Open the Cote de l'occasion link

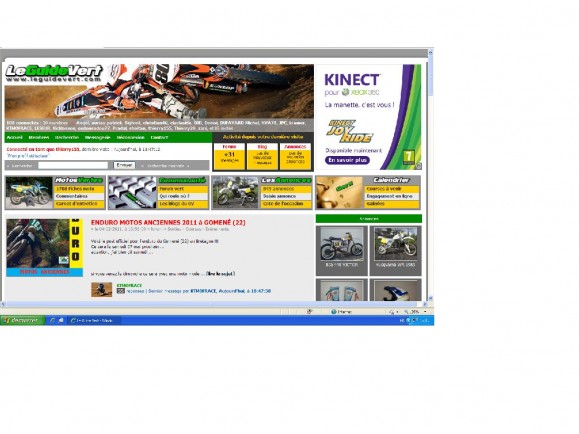click(x=286, y=204)
